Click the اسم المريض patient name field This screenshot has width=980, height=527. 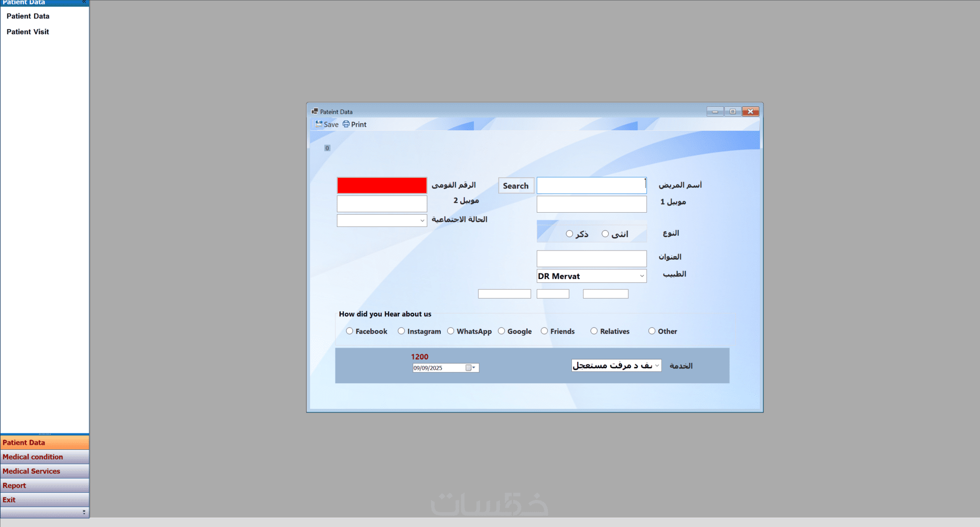[591, 186]
